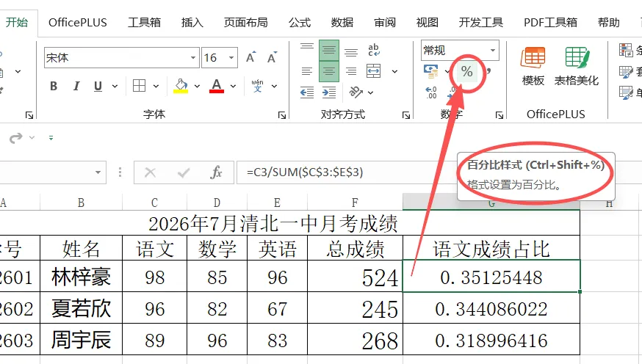Open fill color dropdown arrow
Screen dimensions: 642x364
tap(198, 87)
